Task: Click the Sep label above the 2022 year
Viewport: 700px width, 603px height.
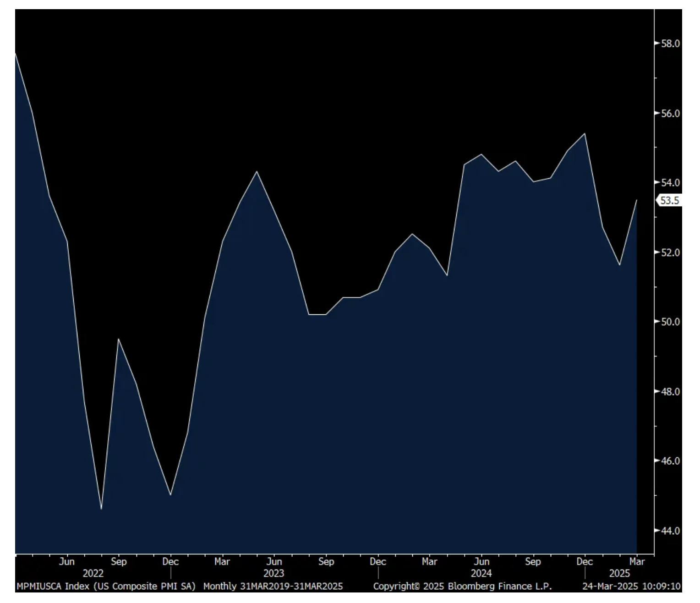Action: coord(119,562)
